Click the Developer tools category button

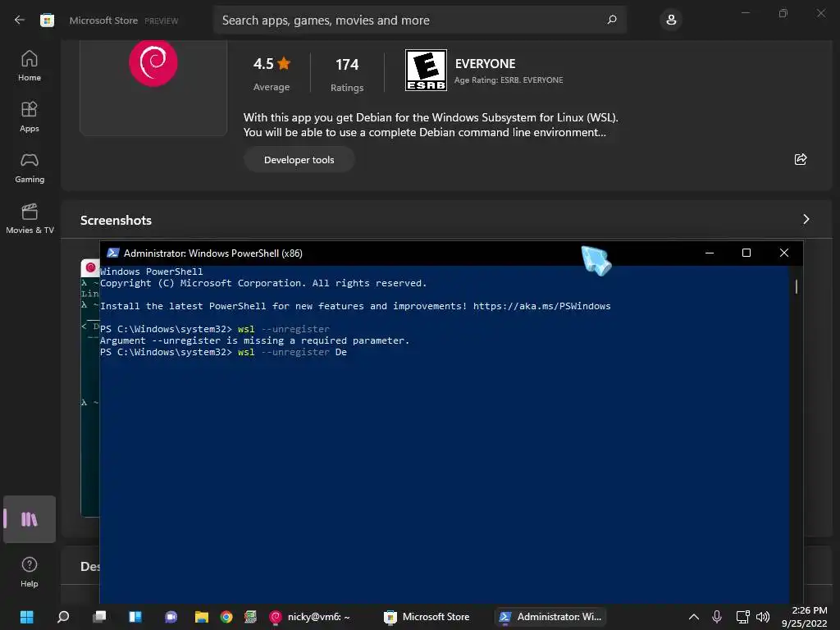299,160
